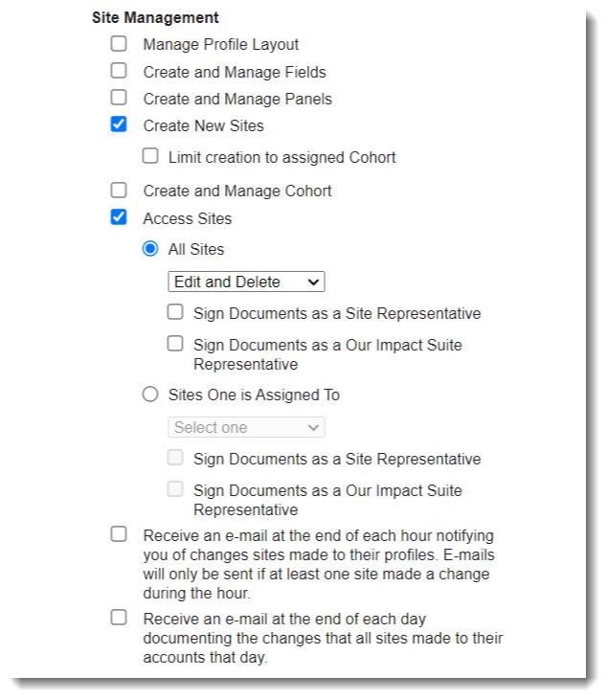
Task: Check Create and Manage Fields
Action: point(119,71)
